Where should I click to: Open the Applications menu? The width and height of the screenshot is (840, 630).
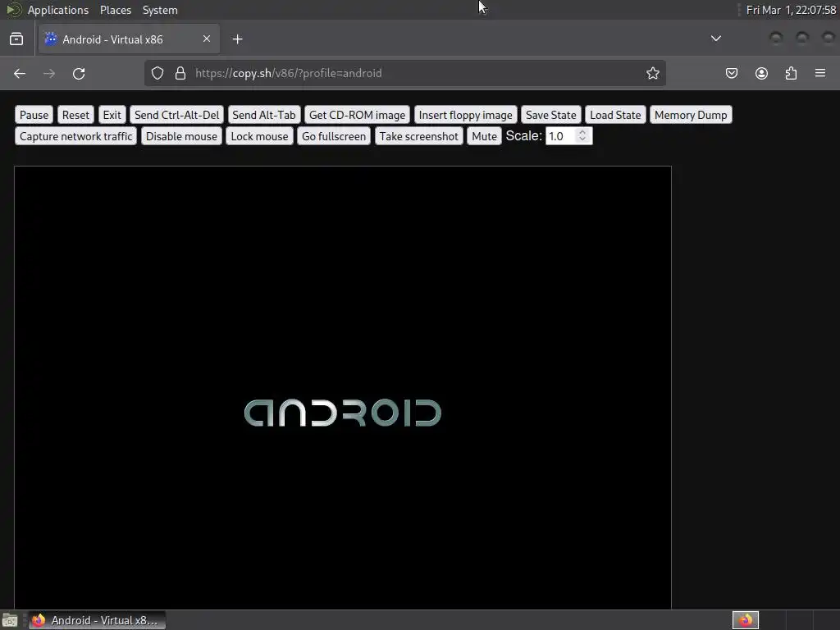coord(58,10)
